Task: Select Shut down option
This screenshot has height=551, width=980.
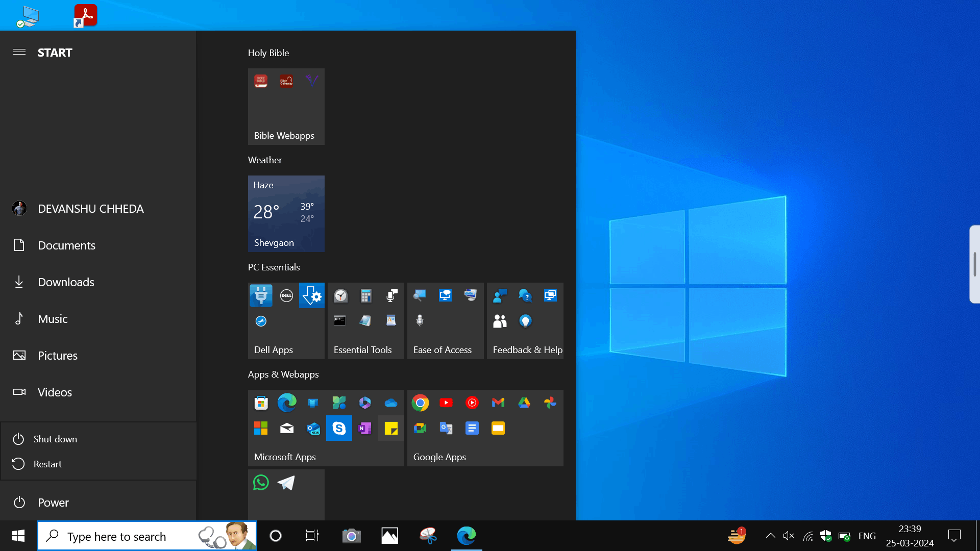Action: coord(55,439)
